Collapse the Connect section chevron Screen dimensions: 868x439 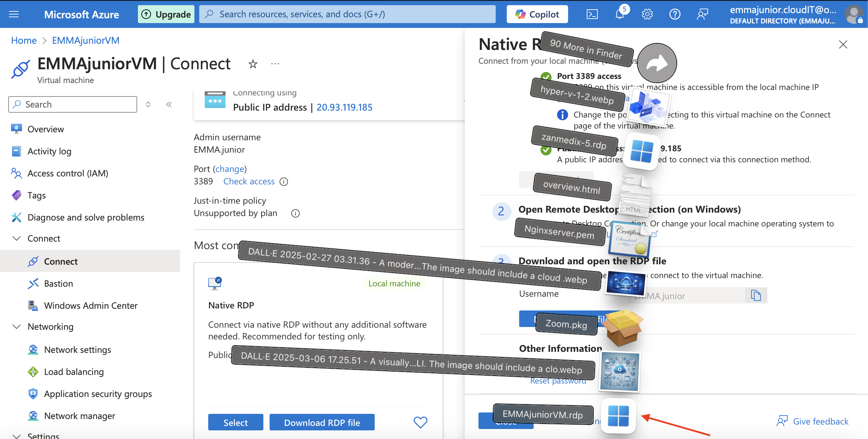coord(17,238)
